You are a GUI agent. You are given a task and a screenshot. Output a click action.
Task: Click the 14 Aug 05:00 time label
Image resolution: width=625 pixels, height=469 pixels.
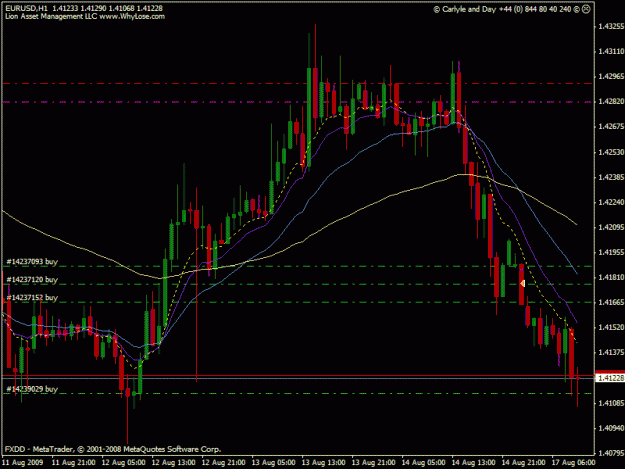coord(423,463)
